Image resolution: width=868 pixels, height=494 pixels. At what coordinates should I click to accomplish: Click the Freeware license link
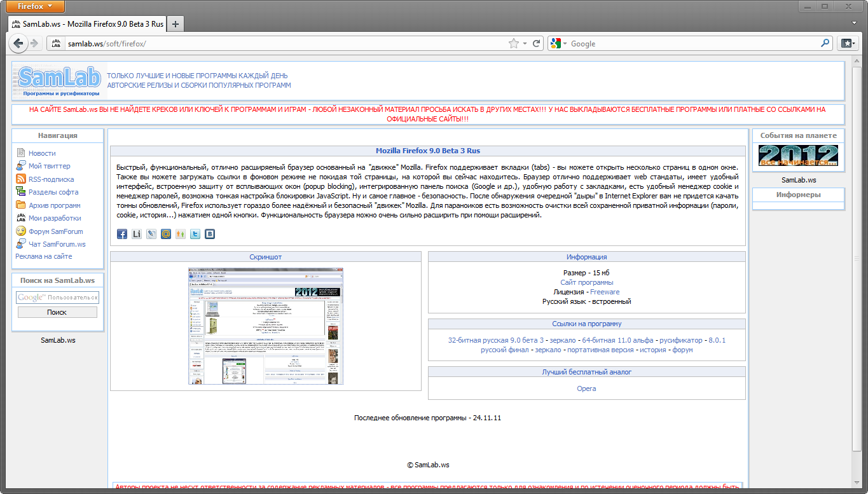pos(605,292)
